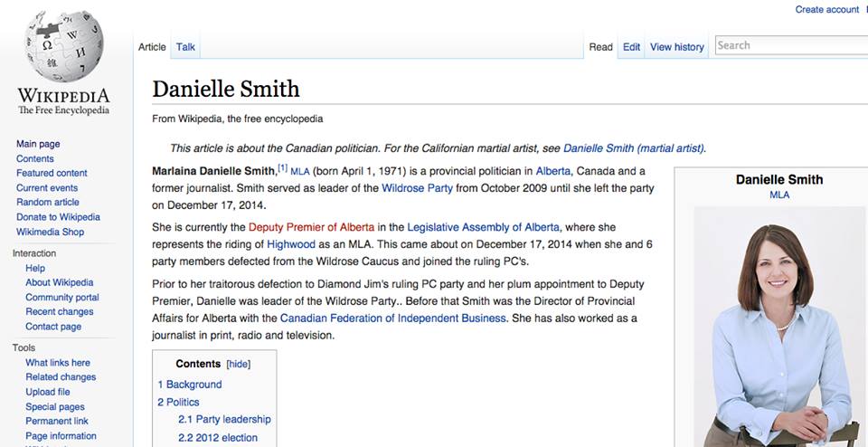868x447 pixels.
Task: Open Featured content link
Action: click(x=52, y=173)
